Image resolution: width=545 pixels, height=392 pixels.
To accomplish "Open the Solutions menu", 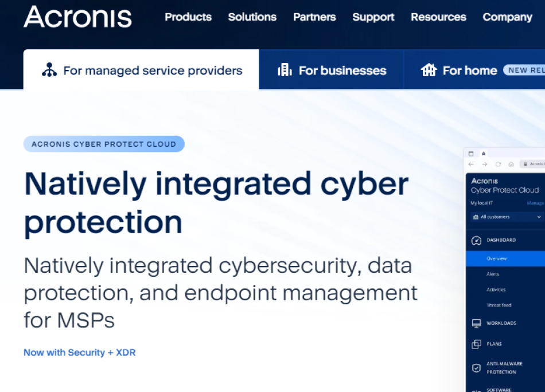I will [252, 17].
